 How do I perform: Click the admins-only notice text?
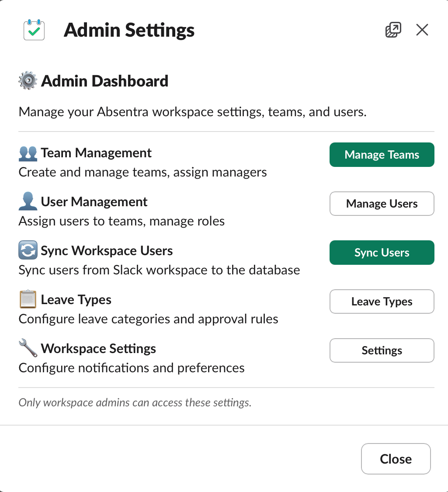pos(135,402)
